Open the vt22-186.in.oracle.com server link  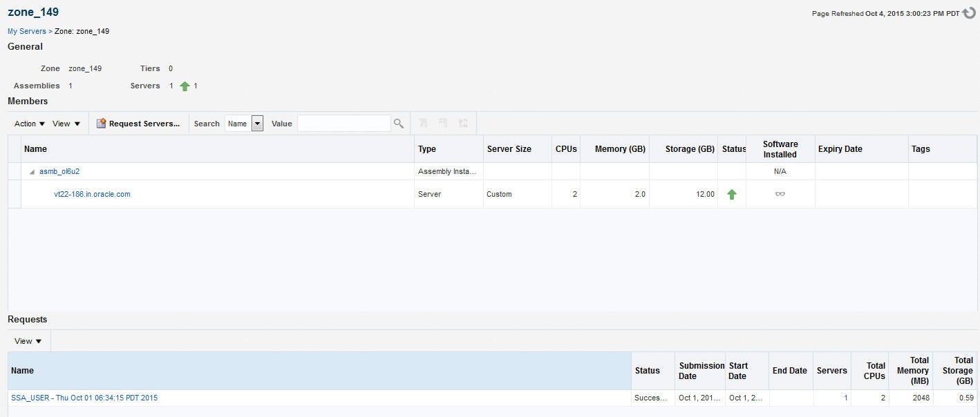click(92, 194)
